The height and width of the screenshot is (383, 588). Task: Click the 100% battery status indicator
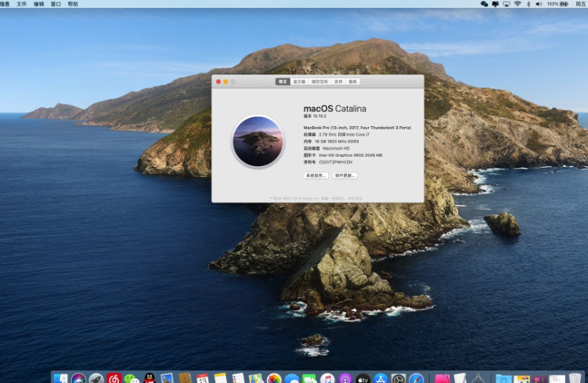point(557,4)
